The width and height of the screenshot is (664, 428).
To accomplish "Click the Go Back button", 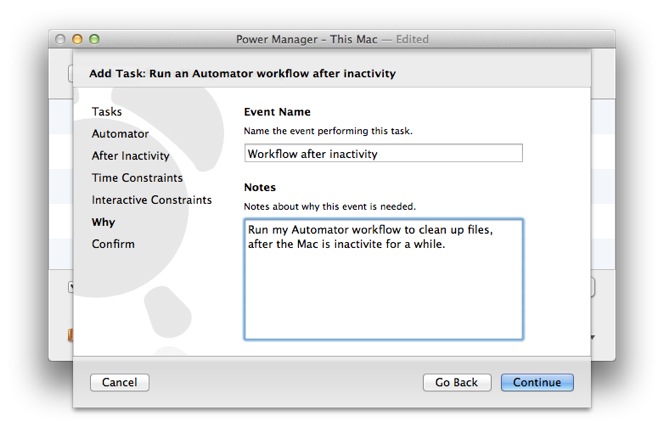I will [456, 382].
